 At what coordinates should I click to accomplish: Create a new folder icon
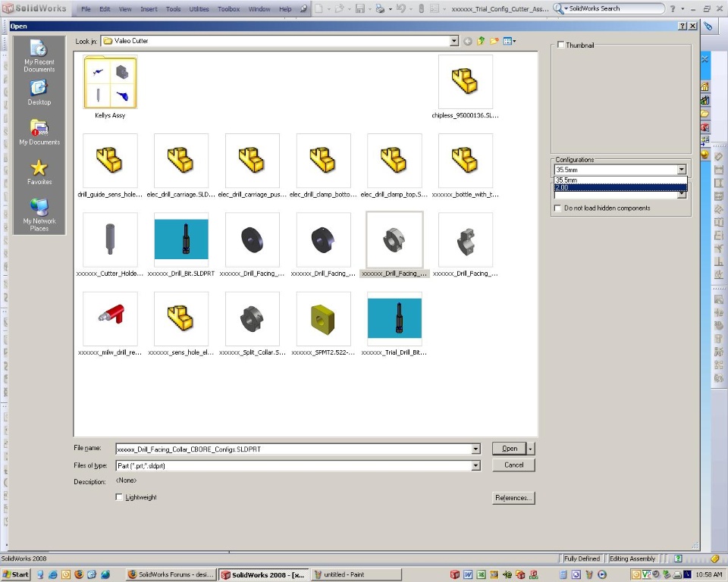tap(494, 41)
